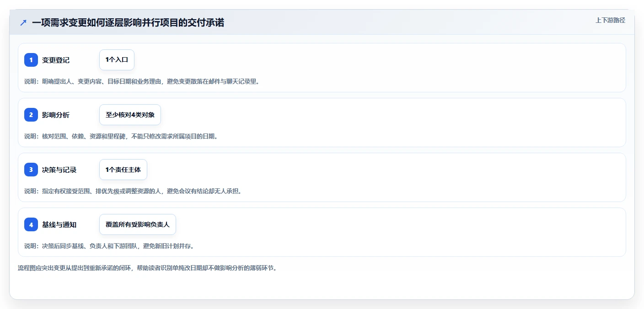This screenshot has height=309, width=644.
Task: Click the "影响分析" step heading
Action: 56,115
